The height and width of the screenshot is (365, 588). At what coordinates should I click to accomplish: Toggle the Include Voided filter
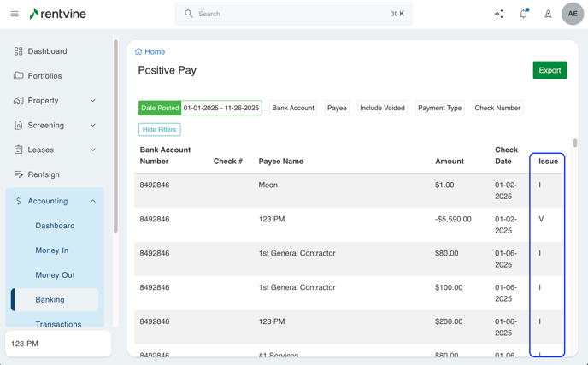(x=382, y=109)
